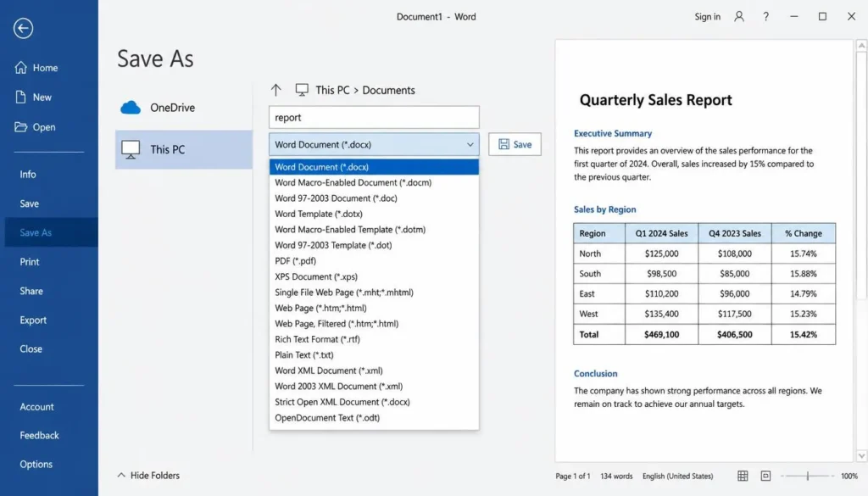Image resolution: width=868 pixels, height=496 pixels.
Task: Click the Conclusion heading in preview
Action: click(x=595, y=374)
